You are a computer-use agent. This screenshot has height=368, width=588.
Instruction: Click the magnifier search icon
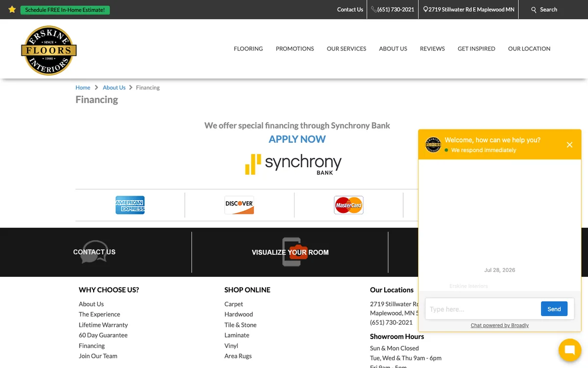(534, 10)
